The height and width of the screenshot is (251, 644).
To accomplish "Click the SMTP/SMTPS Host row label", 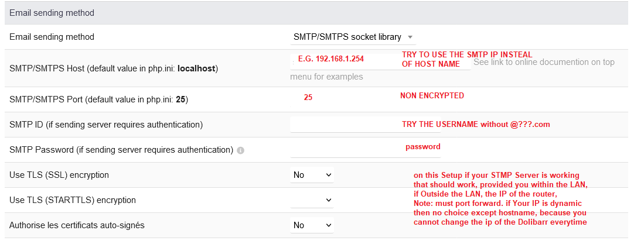I will [x=114, y=68].
